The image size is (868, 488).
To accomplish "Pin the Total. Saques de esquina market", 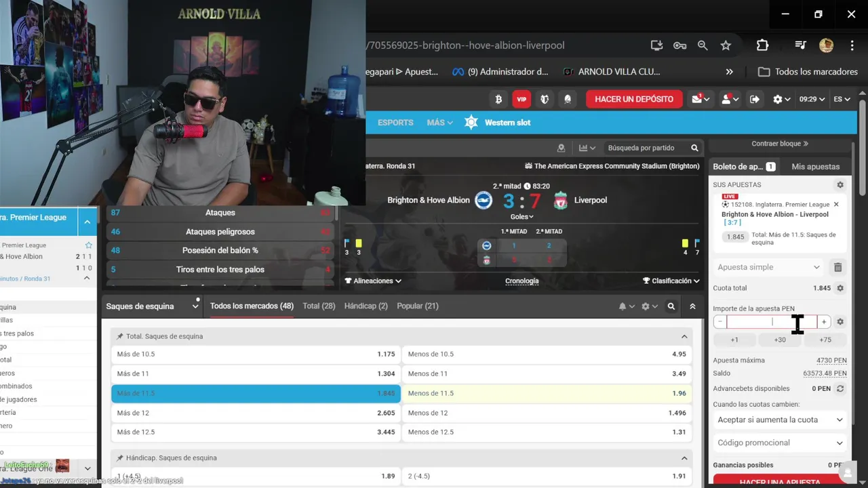I will (x=120, y=336).
